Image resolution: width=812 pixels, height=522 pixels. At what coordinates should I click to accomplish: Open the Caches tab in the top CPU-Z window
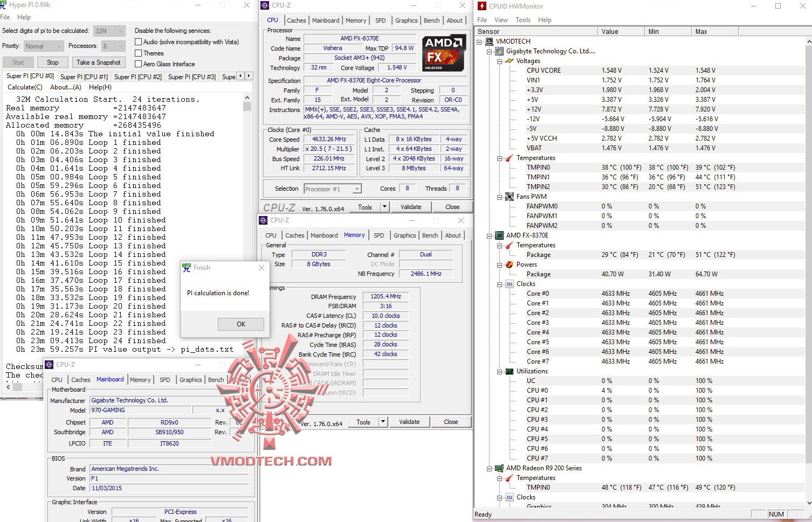click(x=297, y=20)
